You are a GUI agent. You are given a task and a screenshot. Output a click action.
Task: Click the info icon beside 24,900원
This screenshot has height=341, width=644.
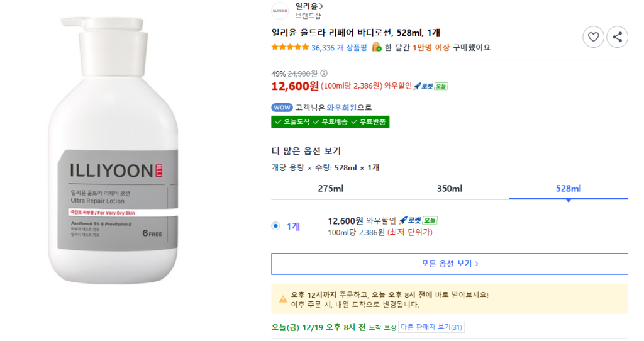[324, 74]
